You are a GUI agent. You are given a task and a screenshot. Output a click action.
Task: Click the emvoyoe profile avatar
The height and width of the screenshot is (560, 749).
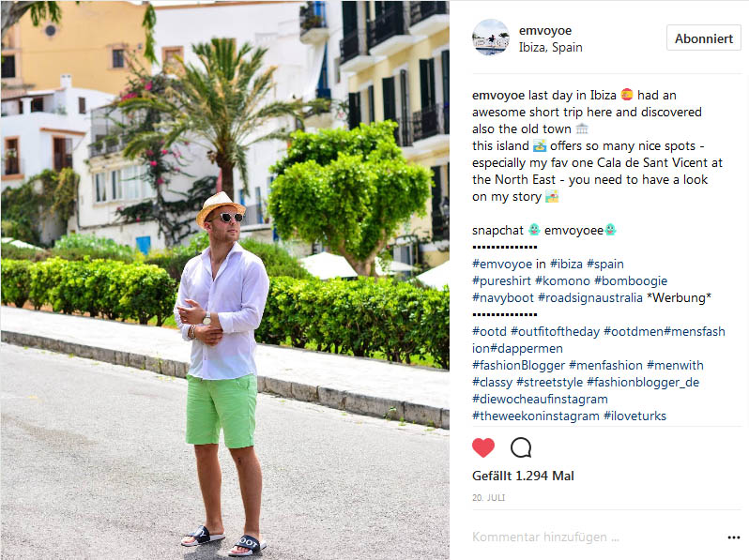(491, 38)
